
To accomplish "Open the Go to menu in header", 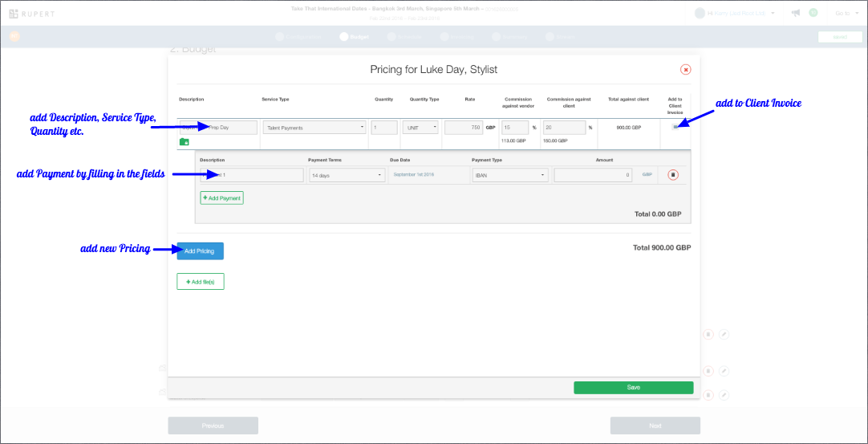I will [x=845, y=13].
